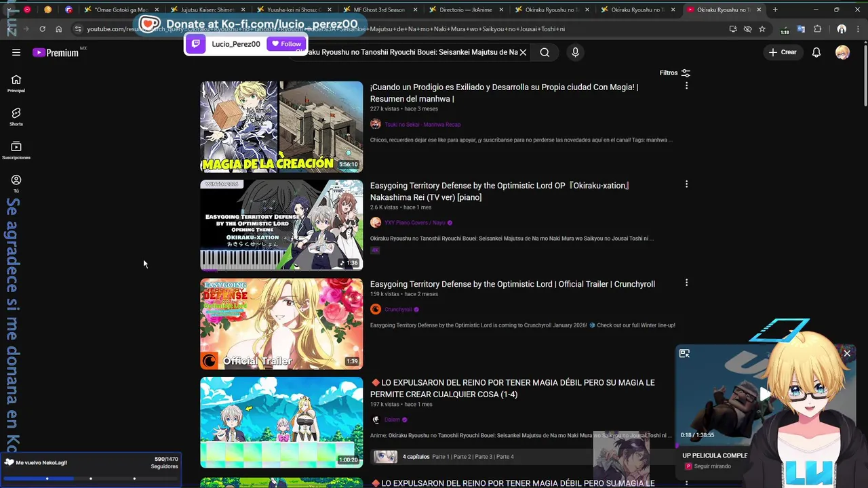Open the notifications bell

tap(816, 52)
